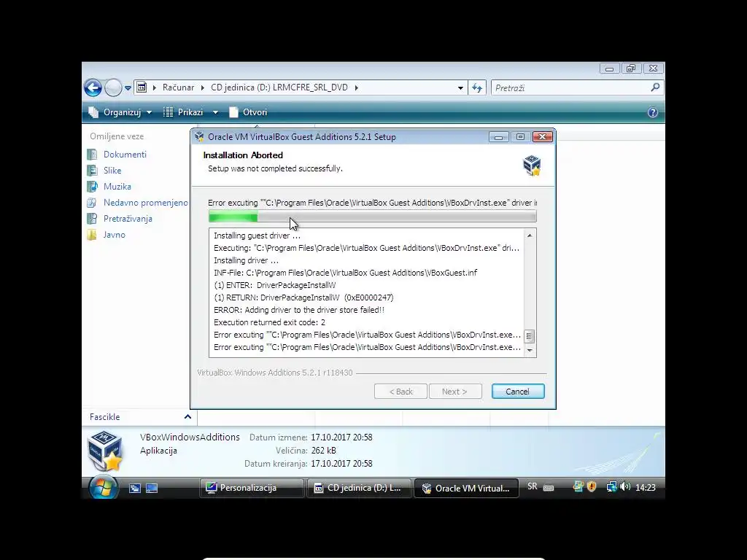Expand the Prikazi dropdown arrow
Viewport: 747px width, 560px height.
tap(215, 112)
